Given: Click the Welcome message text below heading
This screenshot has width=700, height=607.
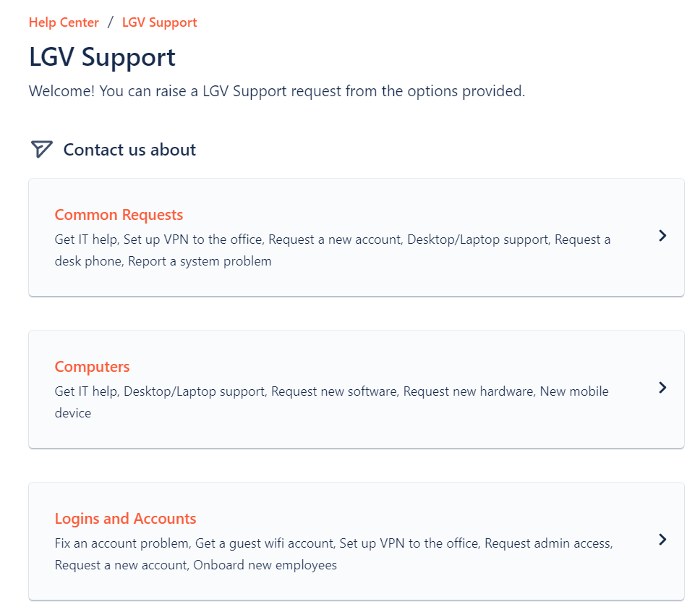Looking at the screenshot, I should tap(276, 92).
